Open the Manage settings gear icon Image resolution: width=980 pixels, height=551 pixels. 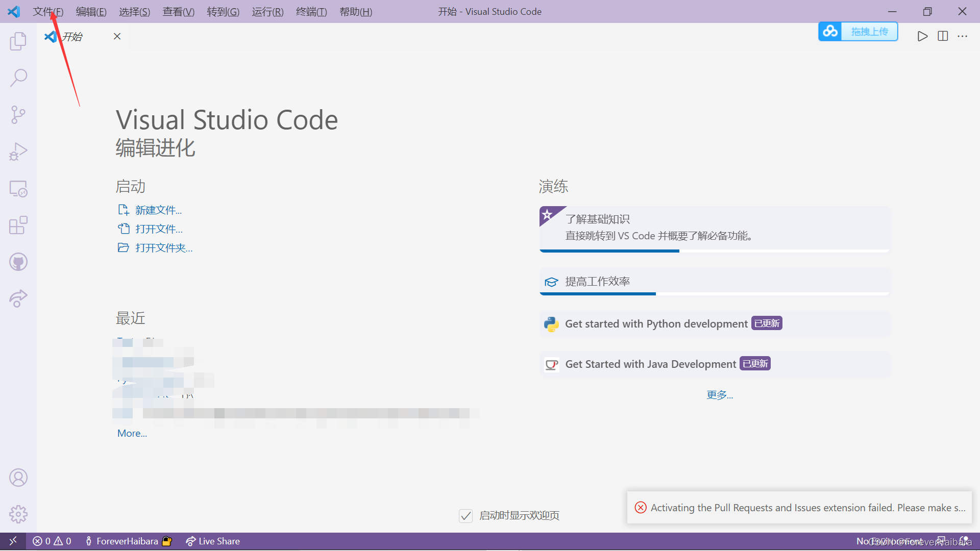click(18, 514)
